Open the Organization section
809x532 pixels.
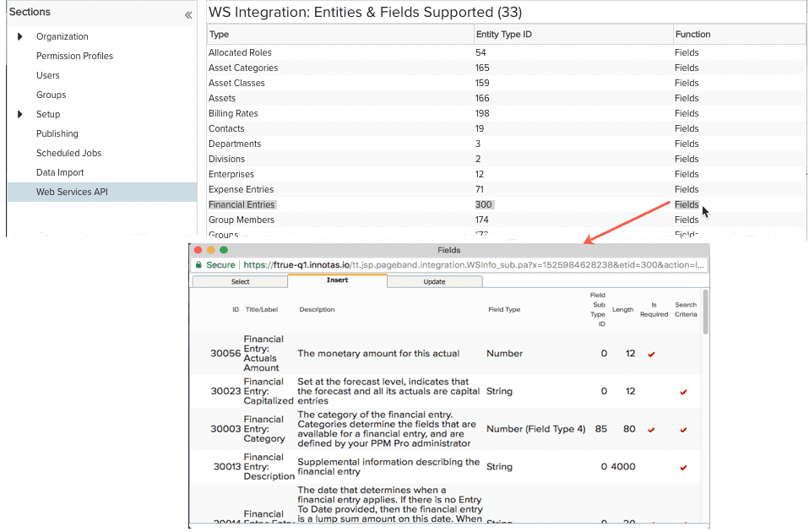(62, 36)
